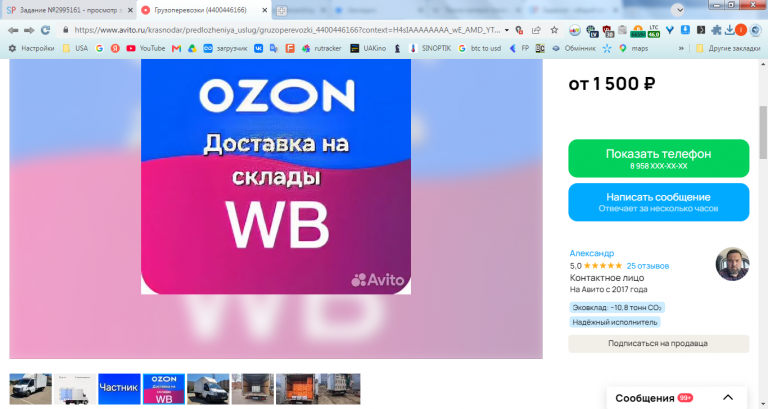This screenshot has height=409, width=768.
Task: View the 25 отзывов reviews
Action: (648, 266)
